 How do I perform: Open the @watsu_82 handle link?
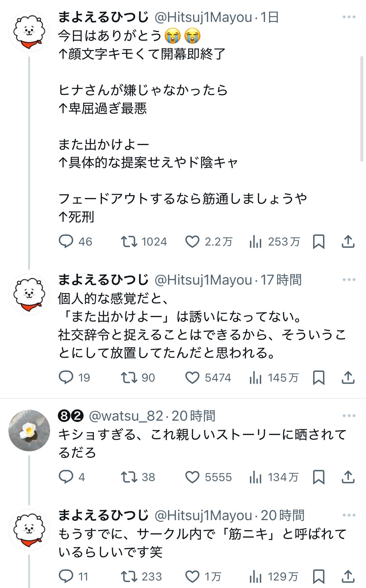[126, 416]
